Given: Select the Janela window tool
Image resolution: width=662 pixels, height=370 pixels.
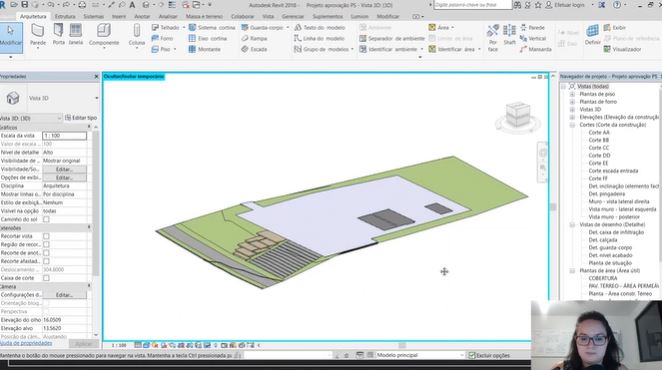Looking at the screenshot, I should click(x=76, y=35).
